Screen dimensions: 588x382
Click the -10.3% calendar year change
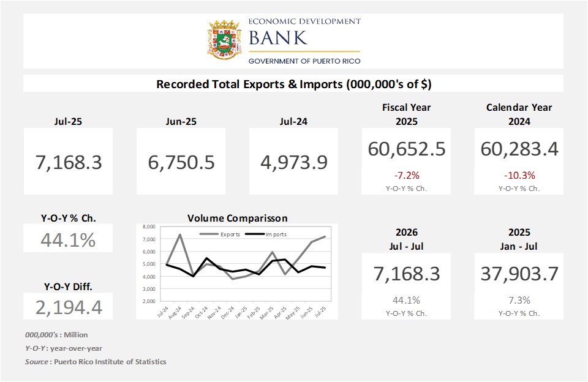coord(519,174)
